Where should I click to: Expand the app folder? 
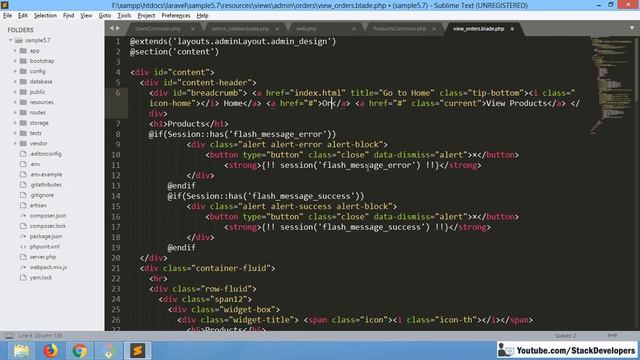pyautogui.click(x=15, y=51)
